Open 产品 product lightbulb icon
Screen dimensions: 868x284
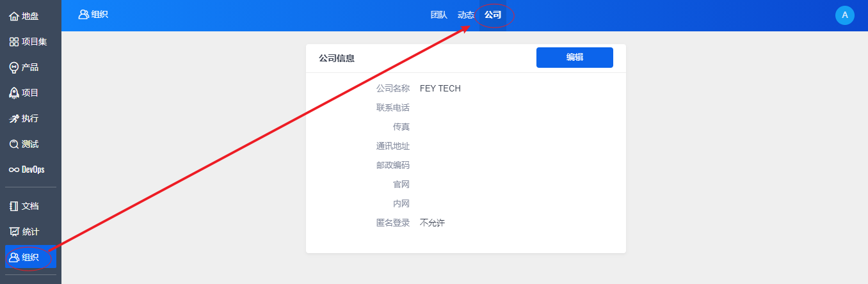tap(14, 67)
